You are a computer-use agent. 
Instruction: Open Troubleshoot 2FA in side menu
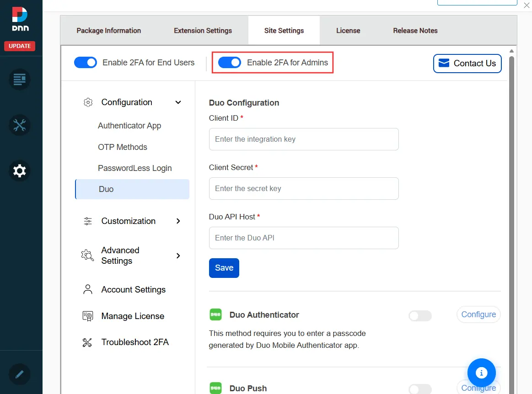[135, 342]
